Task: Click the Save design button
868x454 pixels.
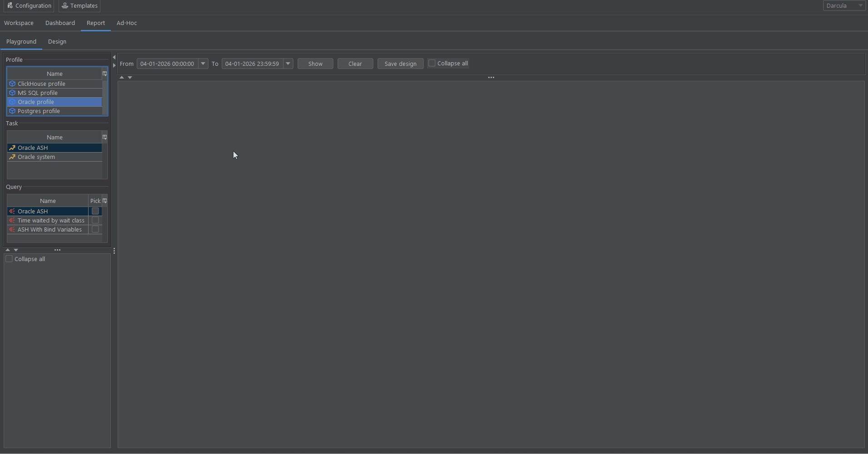Action: 401,64
